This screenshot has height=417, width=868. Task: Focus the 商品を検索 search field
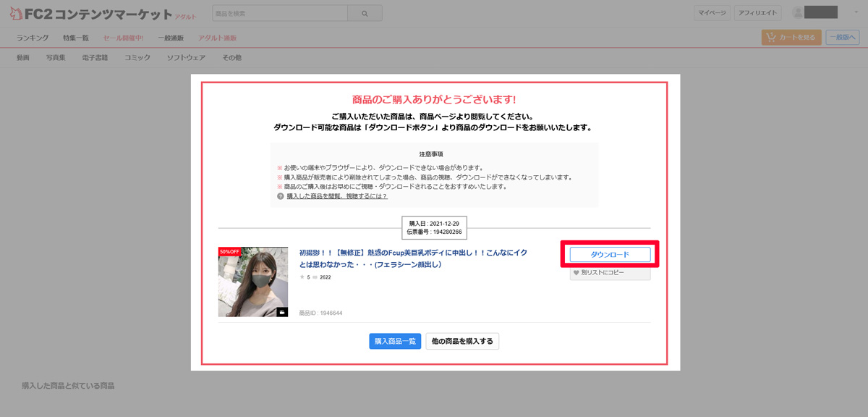[x=280, y=13]
